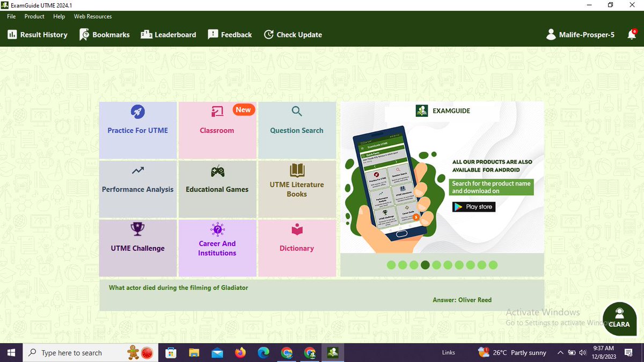Open the CLARA assistant button

click(619, 319)
